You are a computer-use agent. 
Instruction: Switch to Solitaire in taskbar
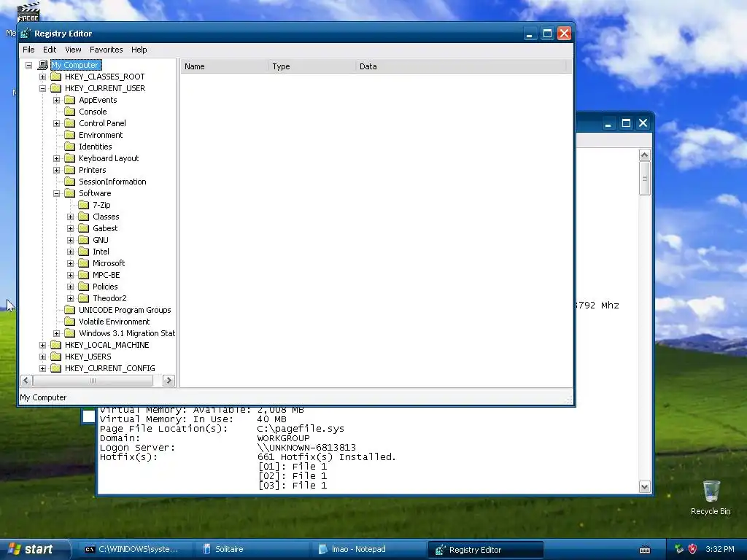(x=252, y=549)
